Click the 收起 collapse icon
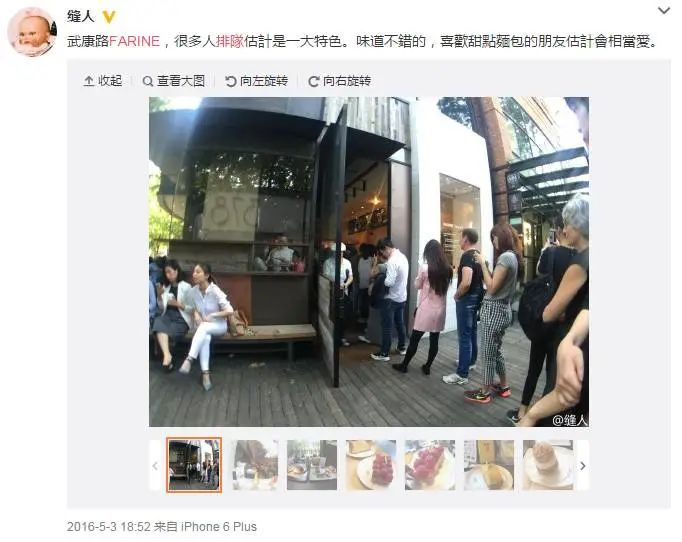 coord(89,81)
